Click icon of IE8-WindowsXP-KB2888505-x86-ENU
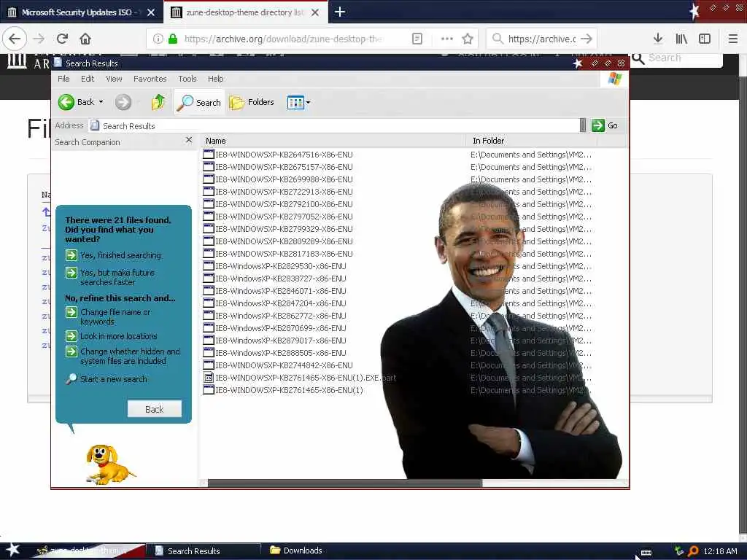The image size is (747, 560). pos(208,352)
